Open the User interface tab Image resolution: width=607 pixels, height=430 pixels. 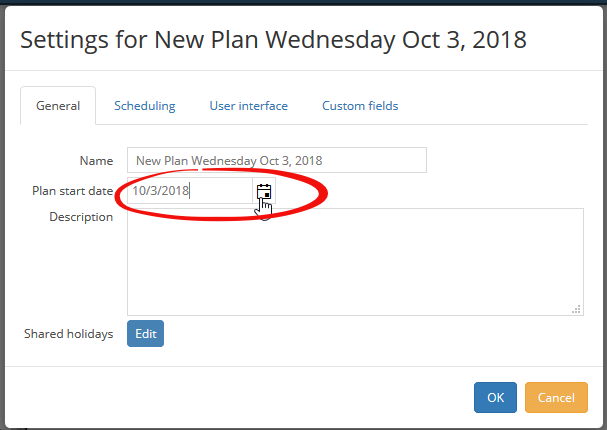click(x=249, y=106)
